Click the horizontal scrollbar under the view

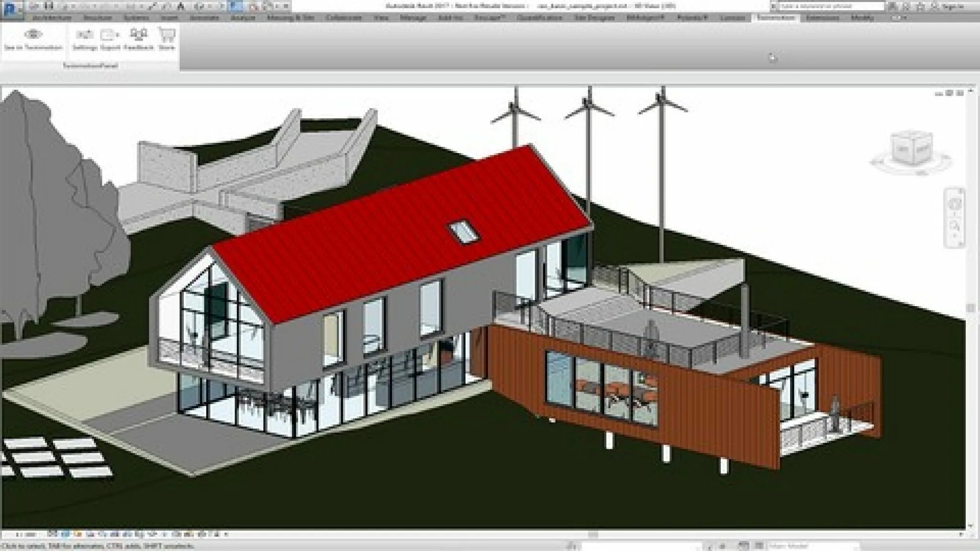click(592, 534)
